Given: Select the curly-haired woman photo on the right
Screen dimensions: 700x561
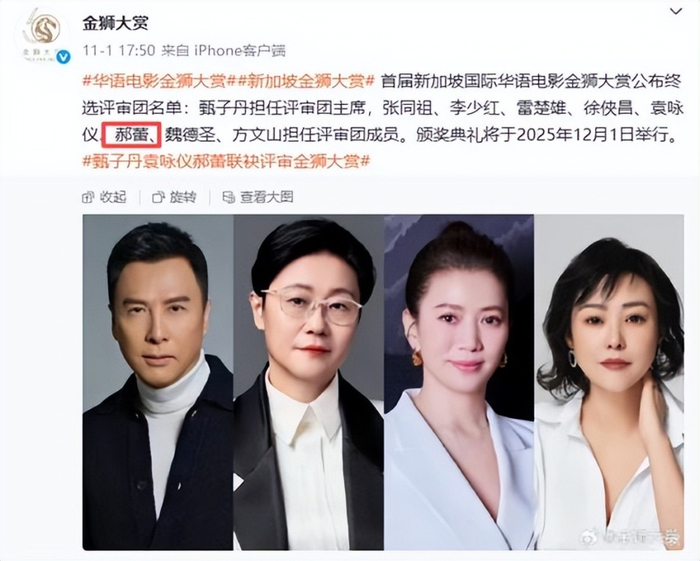Looking at the screenshot, I should click(609, 382).
